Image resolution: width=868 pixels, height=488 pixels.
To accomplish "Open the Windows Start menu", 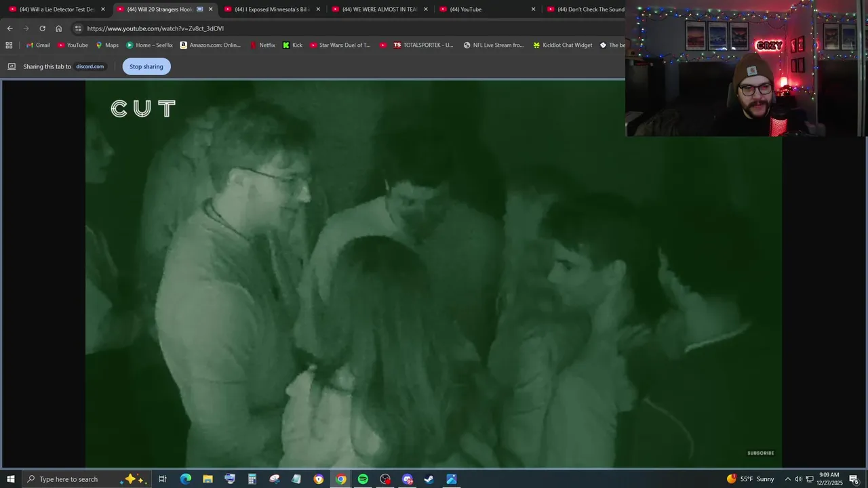I will [x=11, y=479].
